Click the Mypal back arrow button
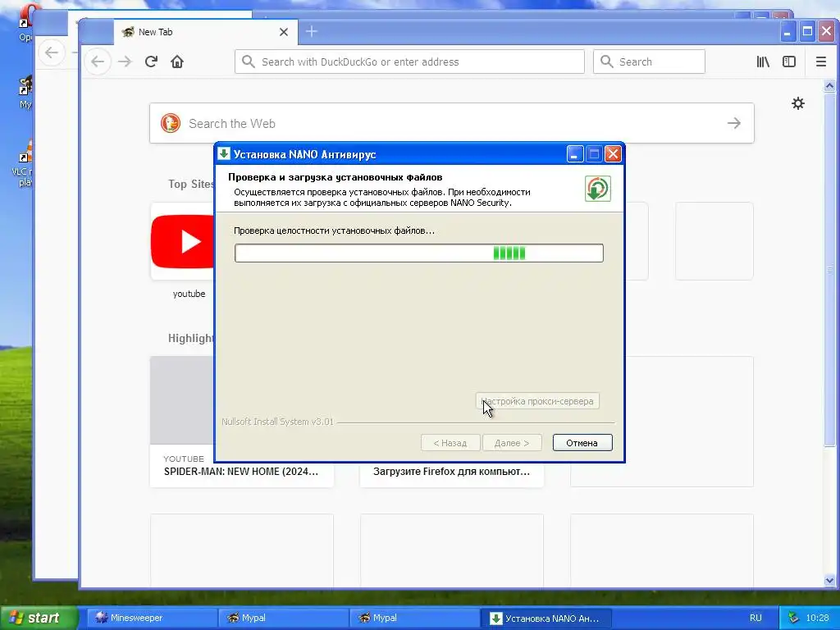Viewport: 840px width, 630px height. tap(98, 62)
